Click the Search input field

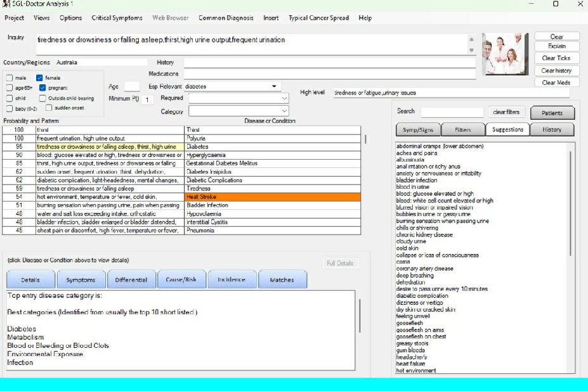(x=452, y=112)
